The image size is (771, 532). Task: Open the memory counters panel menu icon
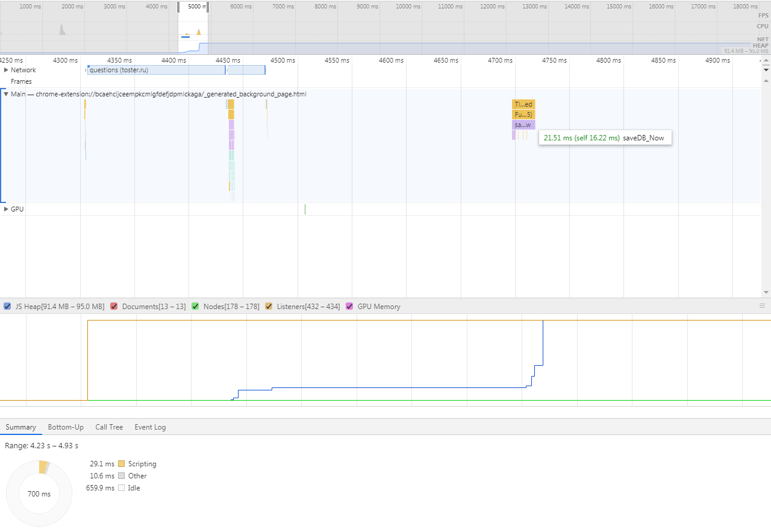762,306
